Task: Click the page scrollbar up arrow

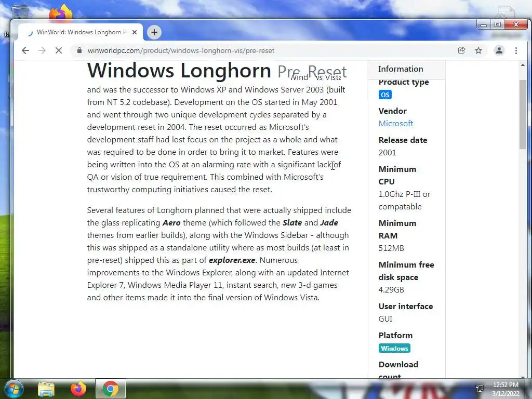Action: pyautogui.click(x=523, y=65)
